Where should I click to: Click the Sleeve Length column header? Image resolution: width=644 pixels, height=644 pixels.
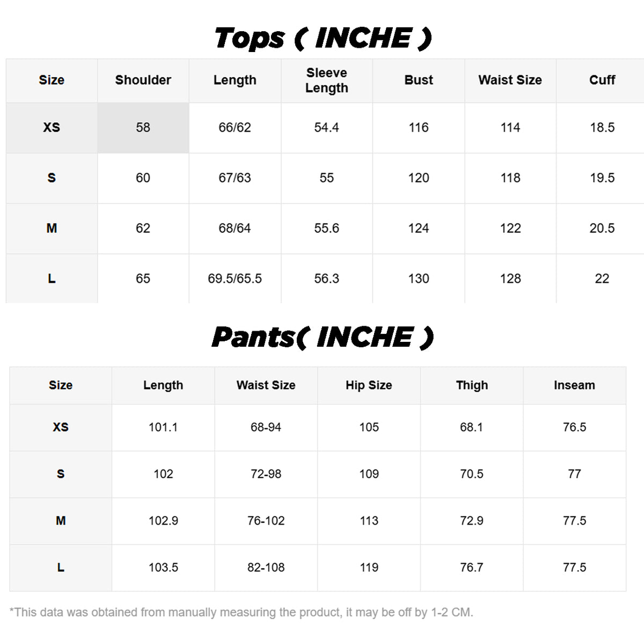(x=326, y=80)
